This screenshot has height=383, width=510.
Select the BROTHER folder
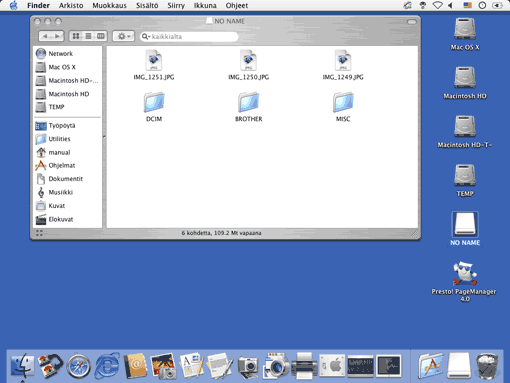[248, 107]
